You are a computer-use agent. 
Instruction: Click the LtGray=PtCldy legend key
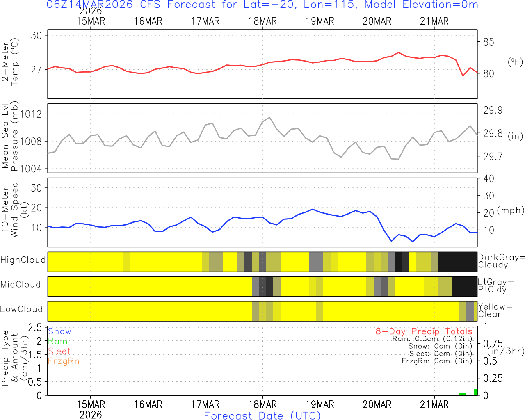coord(495,285)
